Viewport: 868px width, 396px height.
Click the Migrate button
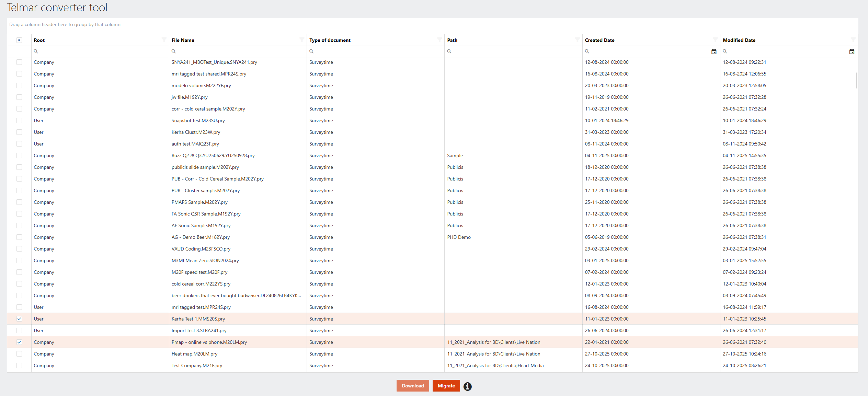coord(446,386)
